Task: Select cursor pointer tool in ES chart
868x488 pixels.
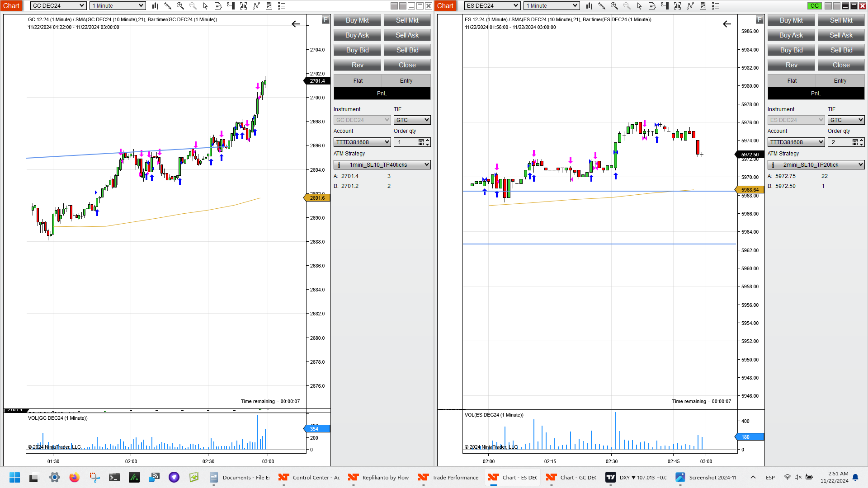Action: [639, 6]
